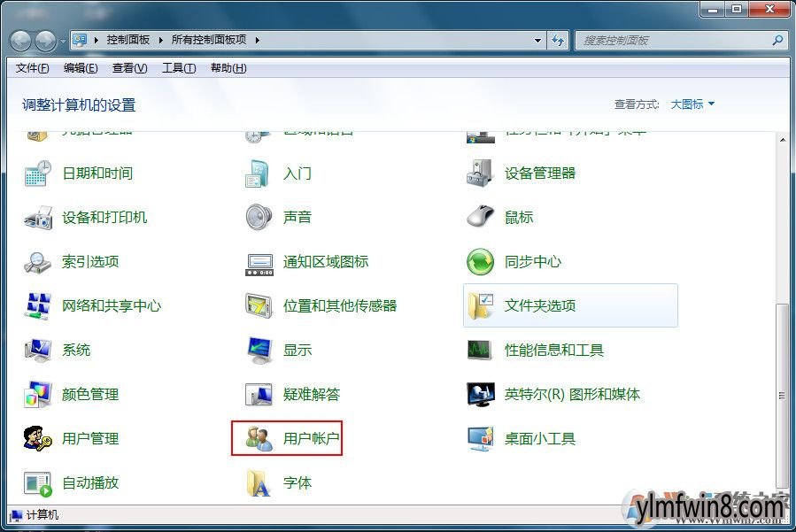
Task: Open the 系统 computer icon
Action: pyautogui.click(x=37, y=351)
